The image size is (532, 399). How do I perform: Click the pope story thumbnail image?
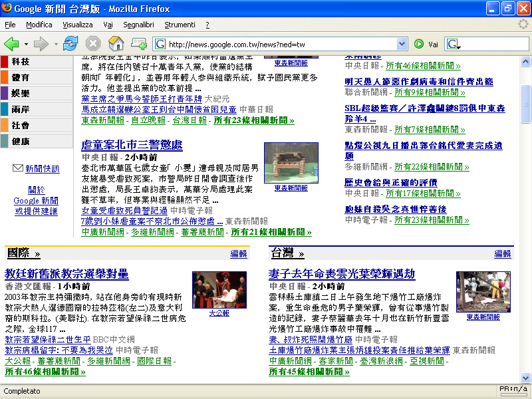(x=219, y=290)
